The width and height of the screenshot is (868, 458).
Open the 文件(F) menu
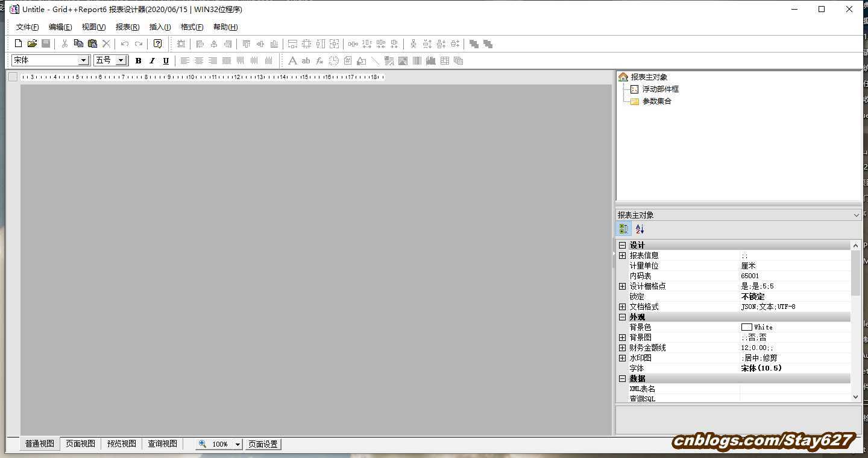(x=27, y=27)
